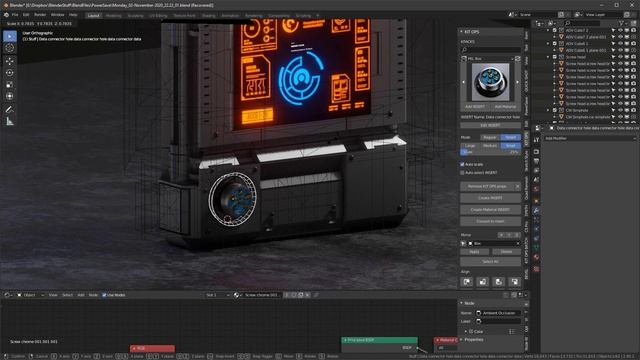Open the File menu
Viewport: 640px width, 360px height.
pyautogui.click(x=15, y=15)
